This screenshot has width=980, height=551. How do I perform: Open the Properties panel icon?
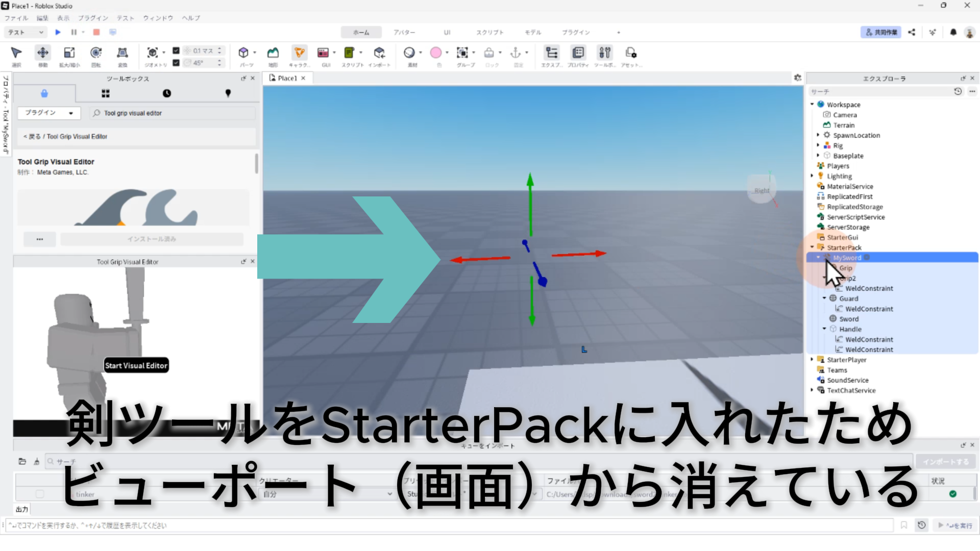pyautogui.click(x=578, y=53)
